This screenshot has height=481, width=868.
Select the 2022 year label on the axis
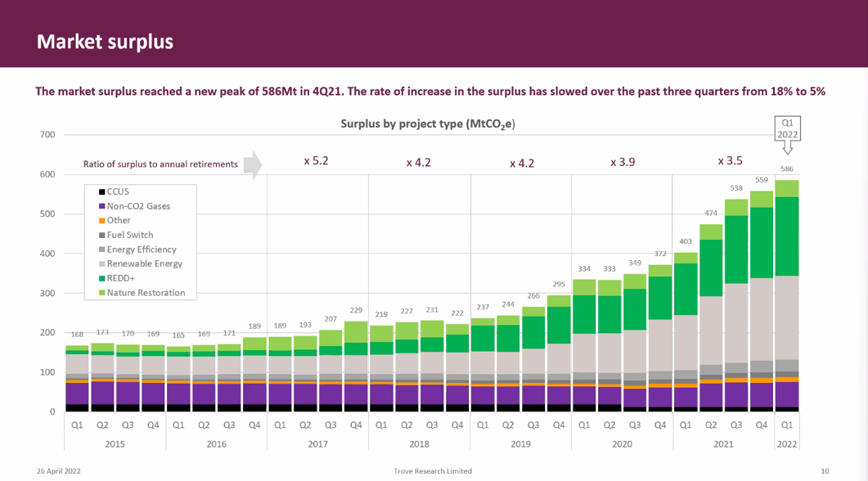tap(786, 443)
